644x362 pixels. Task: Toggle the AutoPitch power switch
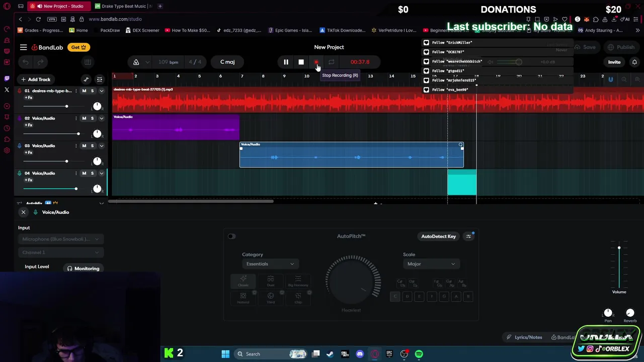pyautogui.click(x=231, y=236)
